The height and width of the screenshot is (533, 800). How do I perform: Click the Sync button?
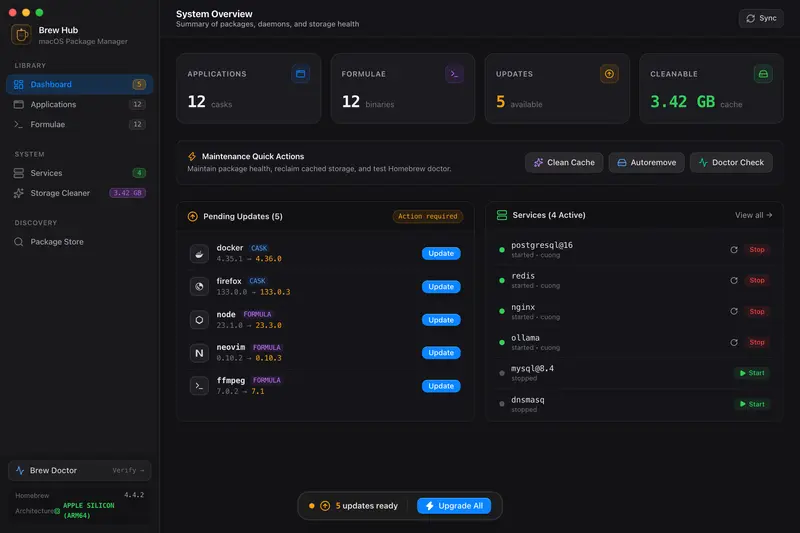click(761, 18)
